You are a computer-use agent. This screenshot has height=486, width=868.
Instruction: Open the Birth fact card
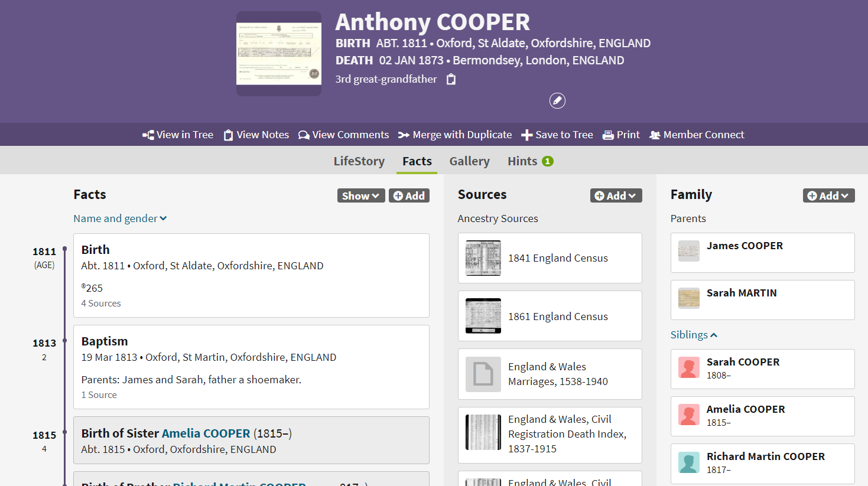coord(251,275)
